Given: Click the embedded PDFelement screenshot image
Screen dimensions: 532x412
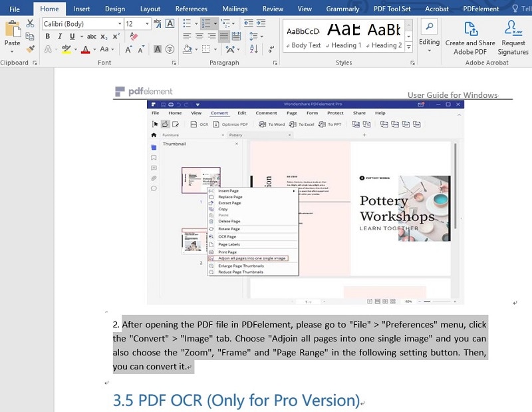Looking at the screenshot, I should pos(305,202).
